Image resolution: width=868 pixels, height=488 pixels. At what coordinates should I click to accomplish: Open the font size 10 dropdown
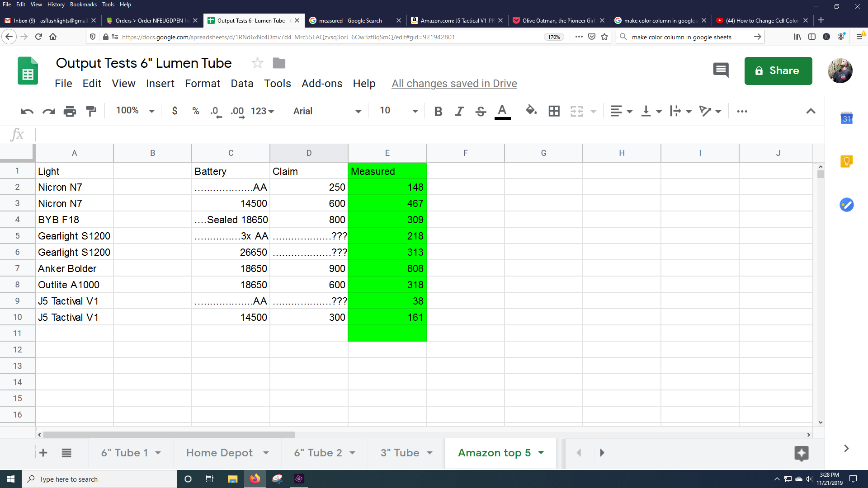pyautogui.click(x=398, y=111)
